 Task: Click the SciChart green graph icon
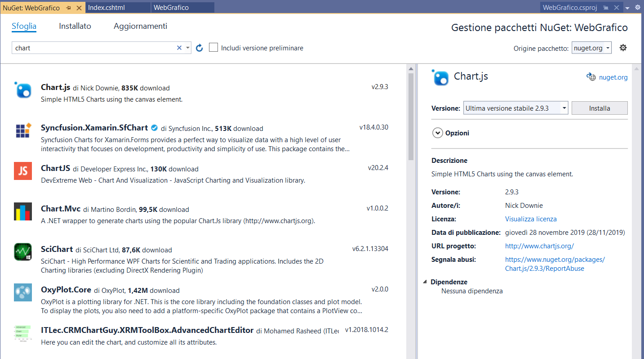[23, 252]
